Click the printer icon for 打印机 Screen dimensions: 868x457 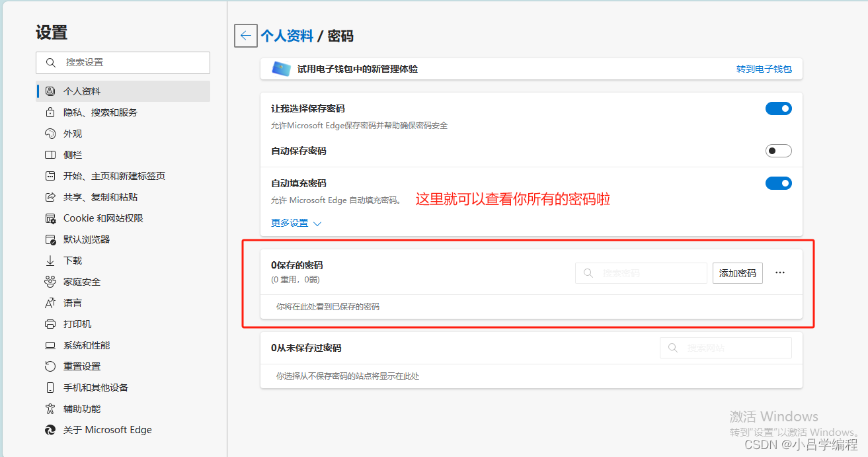click(x=50, y=324)
